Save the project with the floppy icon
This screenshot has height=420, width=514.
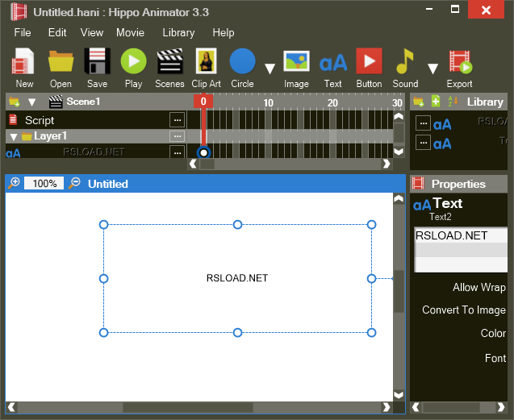tap(97, 68)
